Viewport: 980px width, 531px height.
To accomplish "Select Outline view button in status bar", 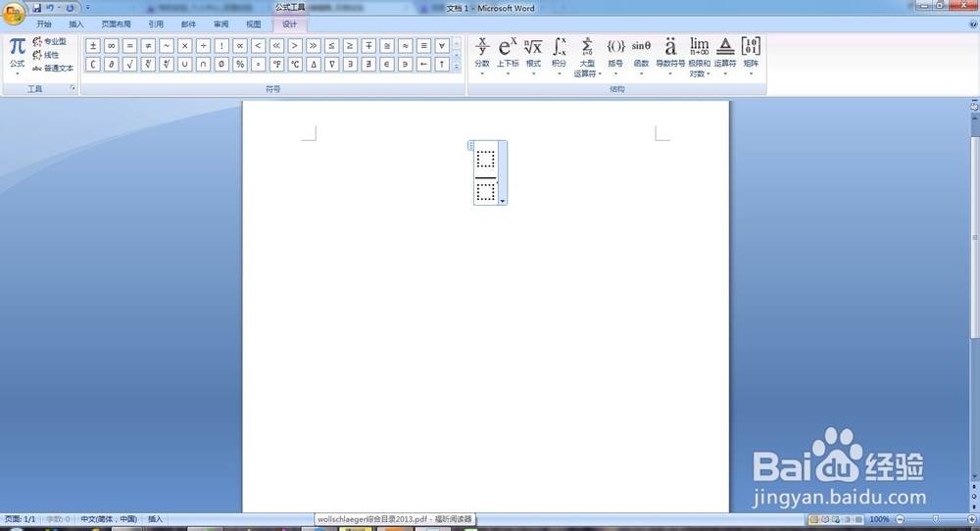I will coord(848,519).
